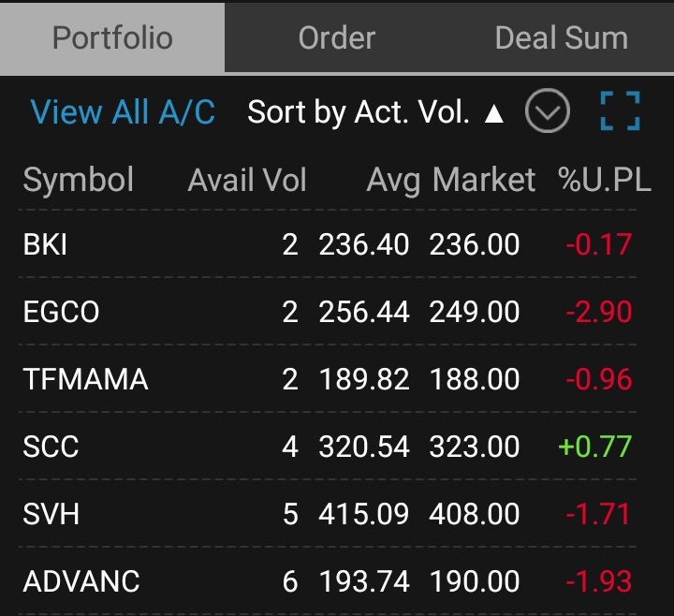Open the SVH stock row
The image size is (674, 616).
pyautogui.click(x=328, y=513)
